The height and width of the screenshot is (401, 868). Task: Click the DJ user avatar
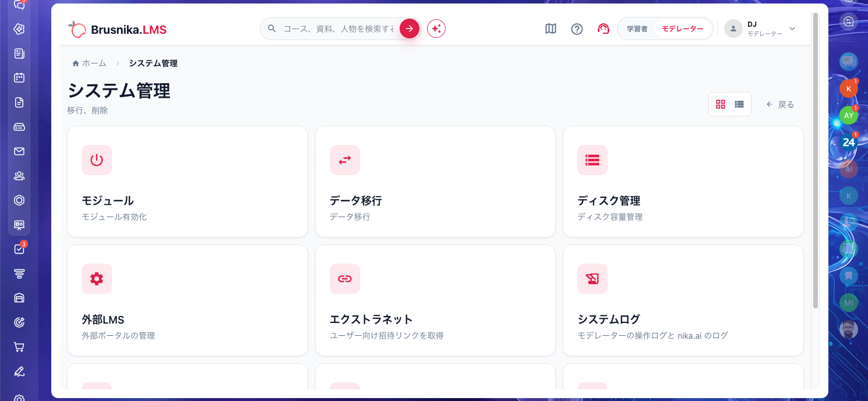pos(733,29)
